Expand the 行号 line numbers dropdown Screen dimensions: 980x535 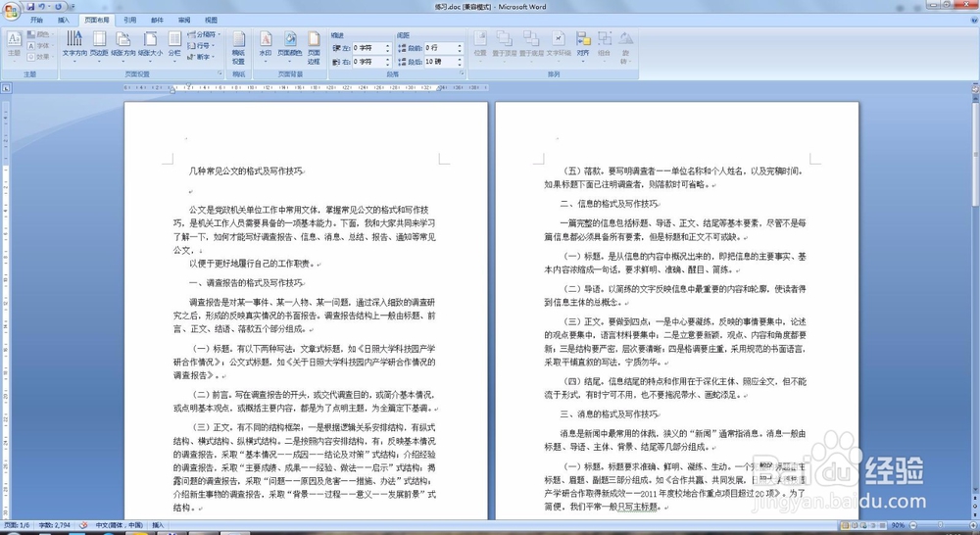[x=201, y=46]
